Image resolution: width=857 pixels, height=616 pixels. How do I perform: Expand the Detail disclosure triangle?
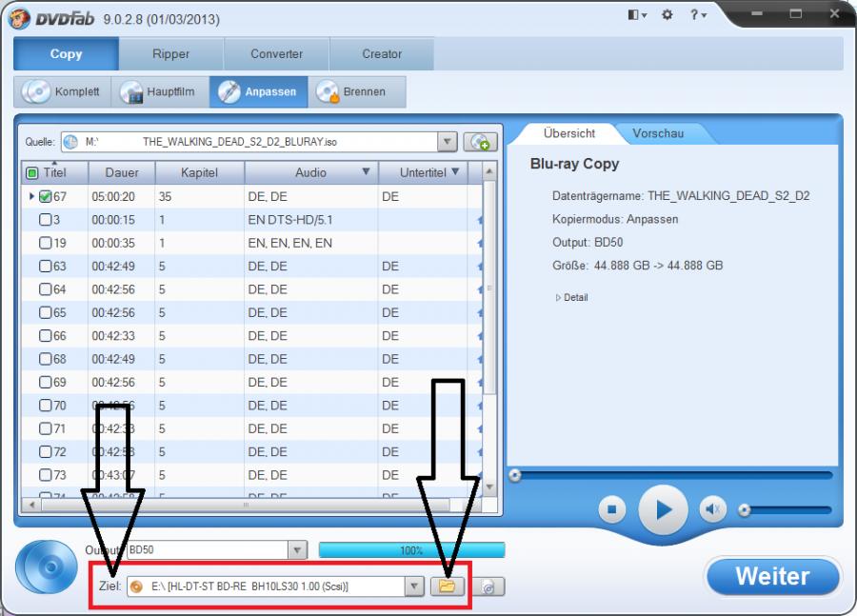558,298
